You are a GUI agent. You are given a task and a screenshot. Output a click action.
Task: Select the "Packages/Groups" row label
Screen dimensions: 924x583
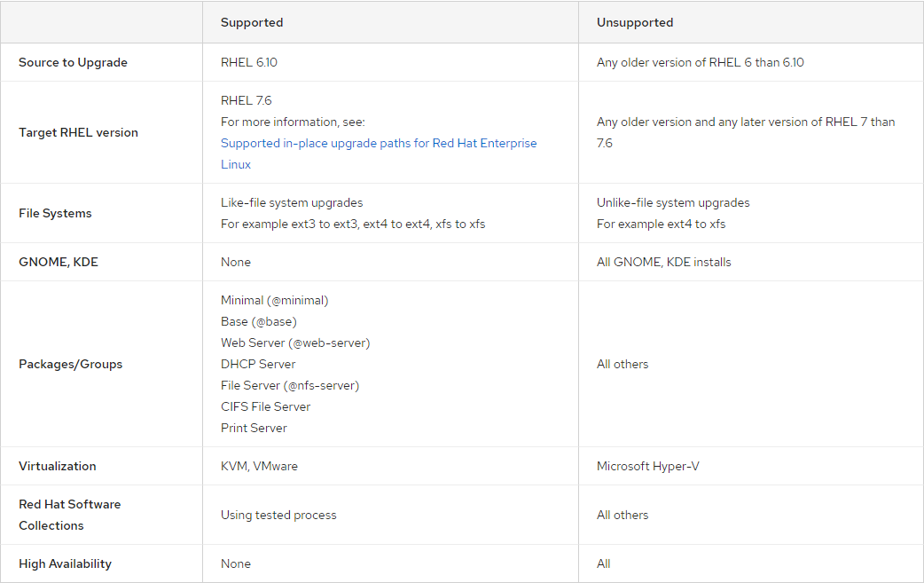[71, 365]
